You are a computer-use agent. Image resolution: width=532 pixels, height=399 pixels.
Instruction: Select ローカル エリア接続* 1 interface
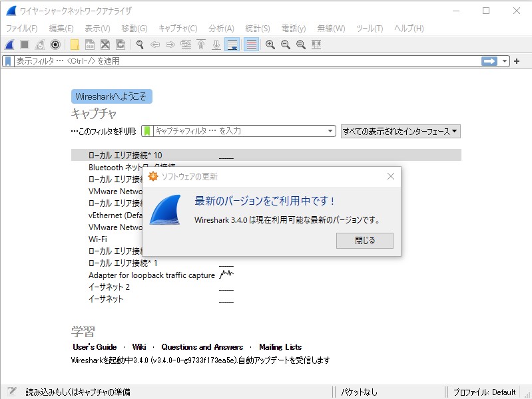pyautogui.click(x=123, y=263)
